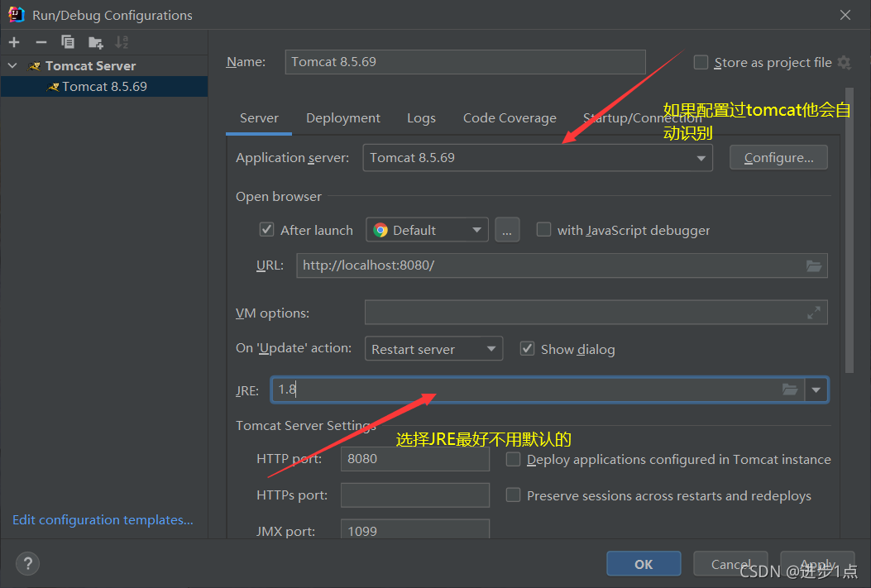871x588 pixels.
Task: Expand VM options field icon
Action: pyautogui.click(x=814, y=313)
